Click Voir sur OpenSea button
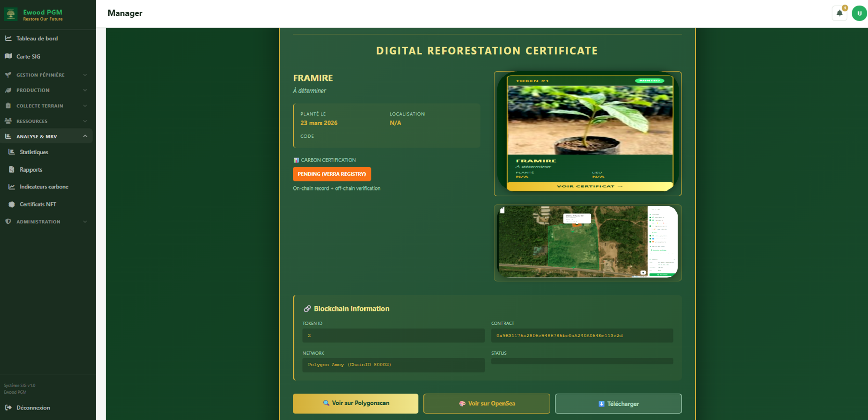Screen dimensions: 868x420 coord(487,403)
